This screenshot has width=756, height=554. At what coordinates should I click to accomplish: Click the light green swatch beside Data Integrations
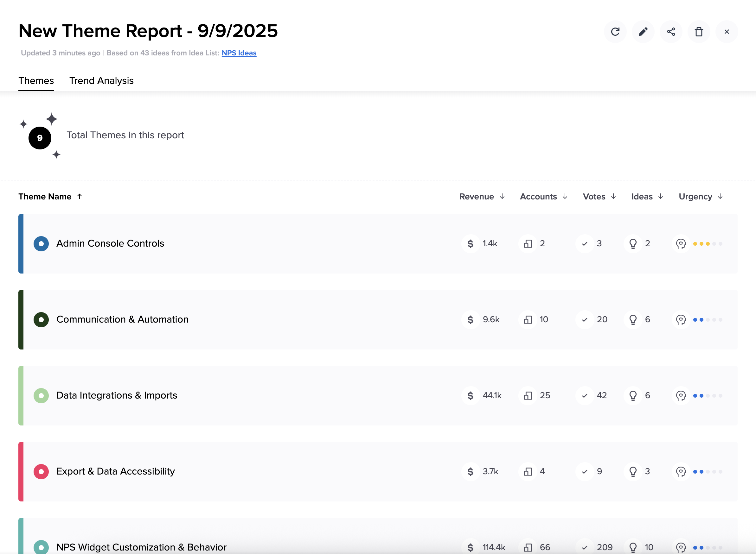click(41, 396)
